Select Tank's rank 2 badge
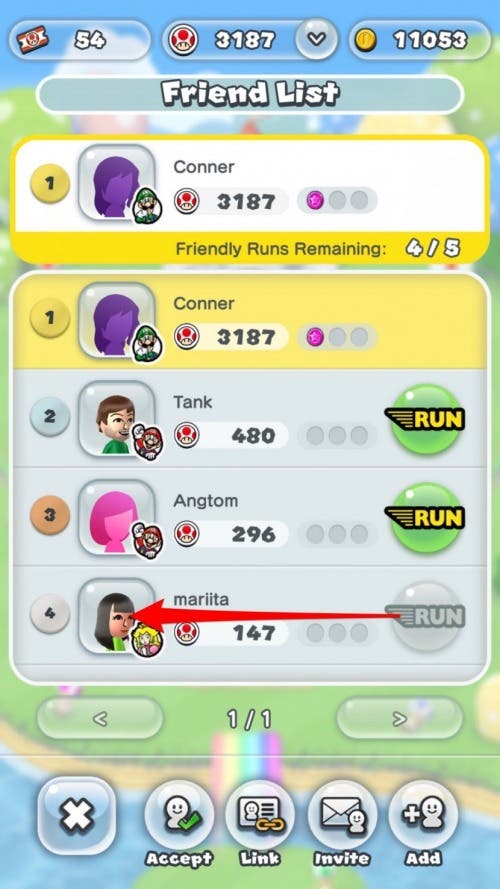 [x=50, y=417]
